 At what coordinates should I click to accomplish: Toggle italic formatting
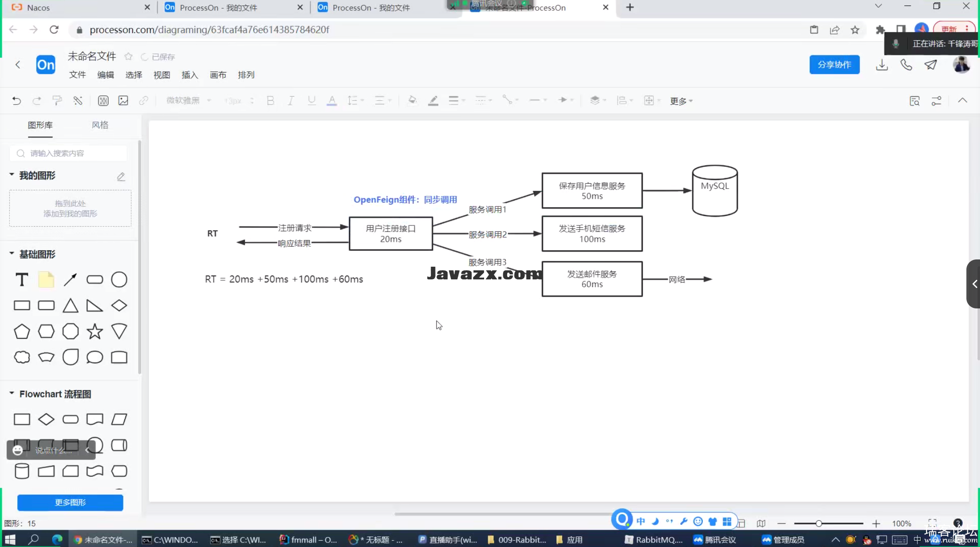291,101
